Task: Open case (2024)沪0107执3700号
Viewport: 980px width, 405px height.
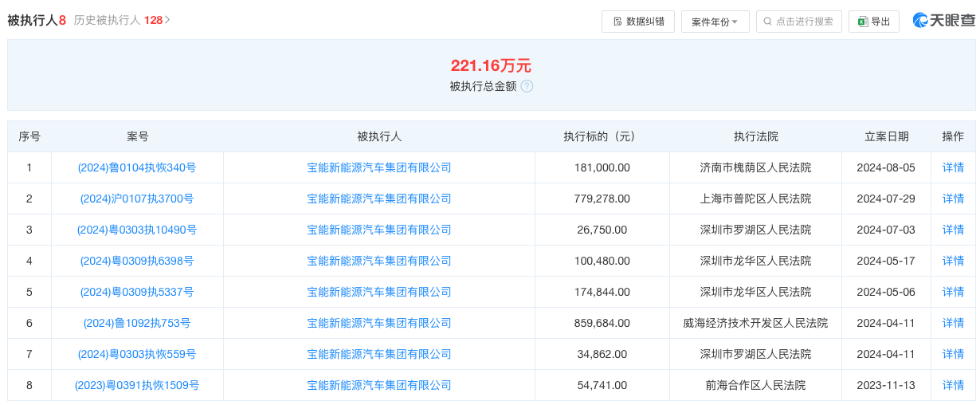Action: point(137,199)
